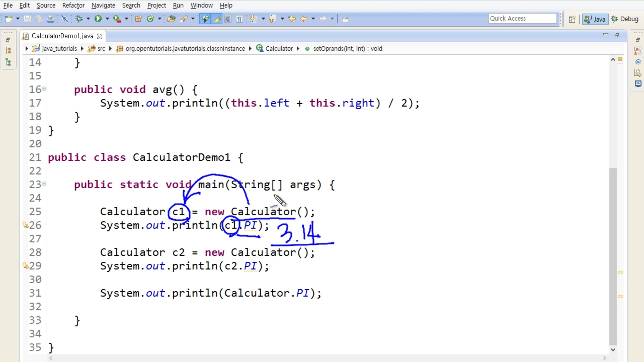Click the Back navigation arrow
The width and height of the screenshot is (644, 362).
coord(304,19)
